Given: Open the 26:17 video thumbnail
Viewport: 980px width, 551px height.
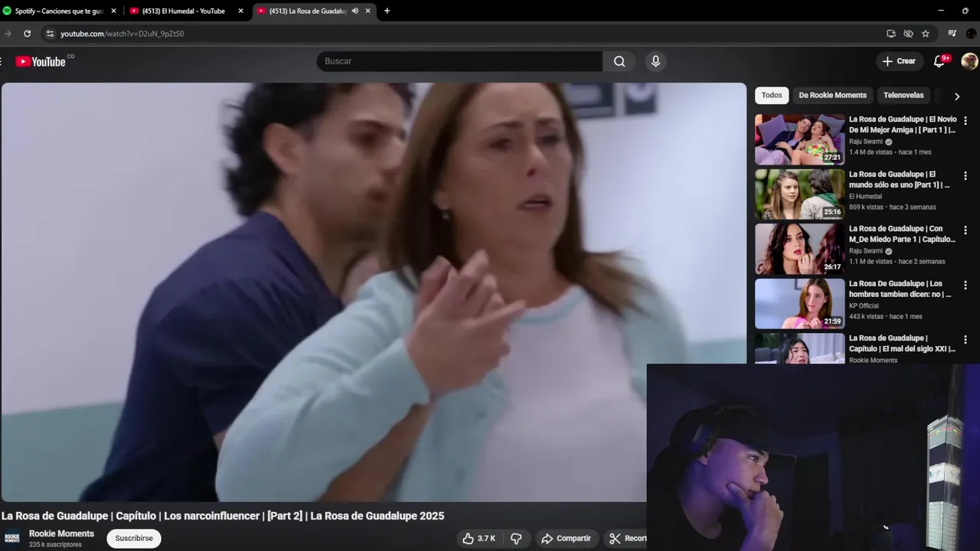Looking at the screenshot, I should (799, 249).
